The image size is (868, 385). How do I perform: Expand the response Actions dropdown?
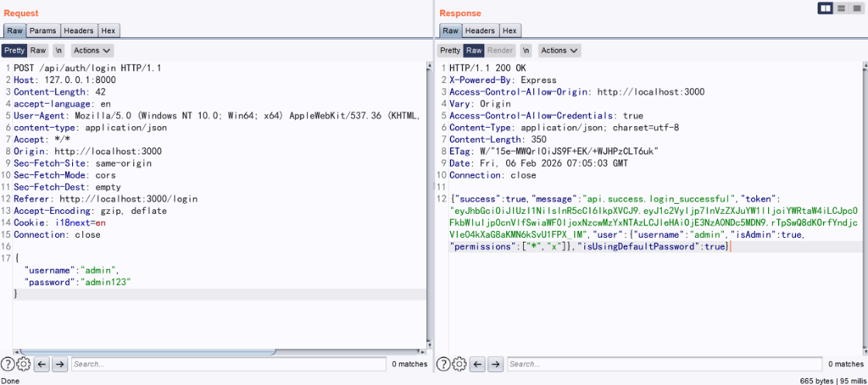tap(560, 50)
